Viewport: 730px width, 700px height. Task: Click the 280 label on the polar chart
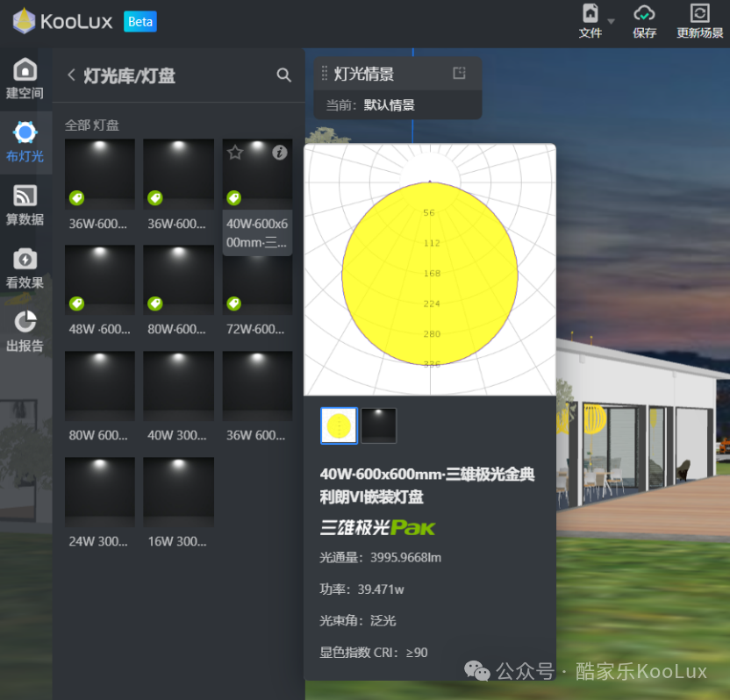click(x=432, y=333)
